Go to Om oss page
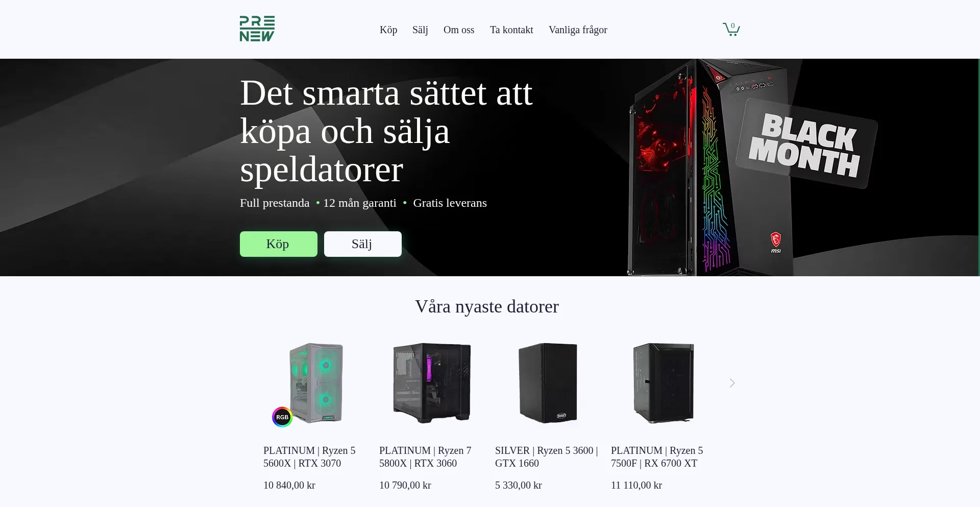 point(459,30)
